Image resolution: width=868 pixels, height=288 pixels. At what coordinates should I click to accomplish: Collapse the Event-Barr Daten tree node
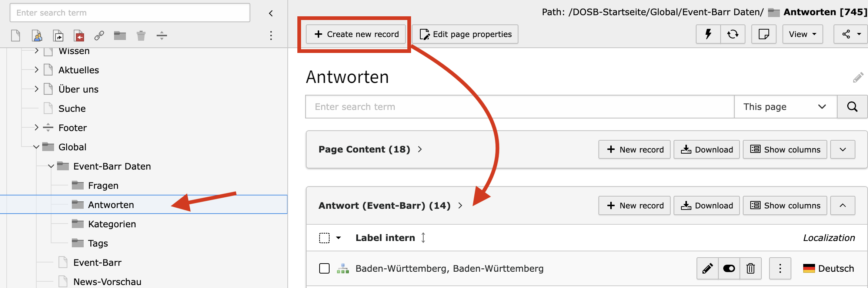point(51,166)
